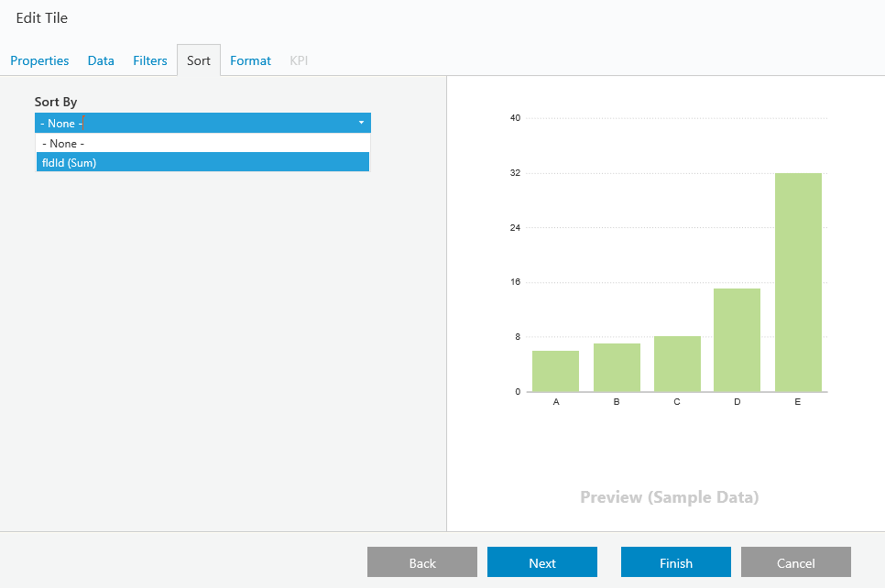Cancel the Edit Tile dialog
The image size is (885, 588).
click(x=796, y=562)
